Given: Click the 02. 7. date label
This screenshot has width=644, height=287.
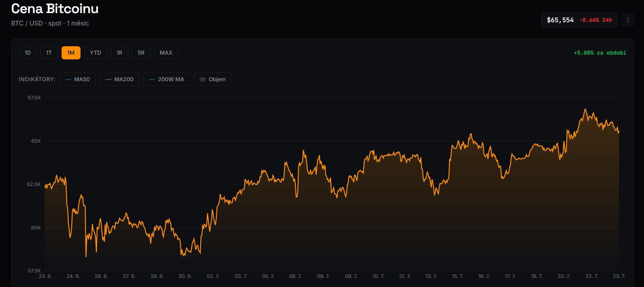Looking at the screenshot, I should pyautogui.click(x=213, y=276).
